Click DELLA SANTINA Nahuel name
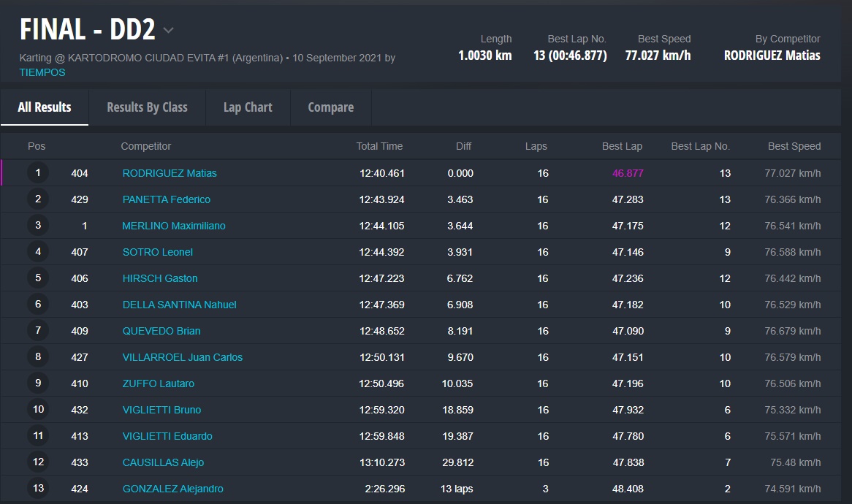This screenshot has width=852, height=504. [179, 305]
